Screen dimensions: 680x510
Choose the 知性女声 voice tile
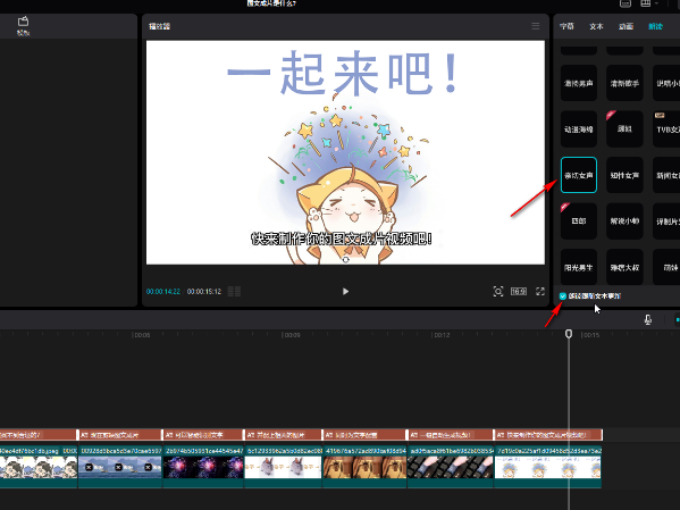coord(624,175)
